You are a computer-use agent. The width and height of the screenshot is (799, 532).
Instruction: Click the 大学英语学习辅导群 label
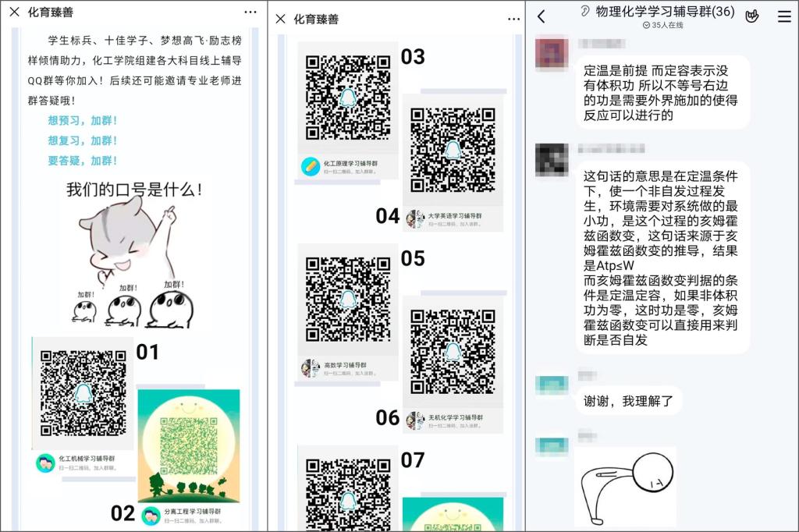(455, 216)
